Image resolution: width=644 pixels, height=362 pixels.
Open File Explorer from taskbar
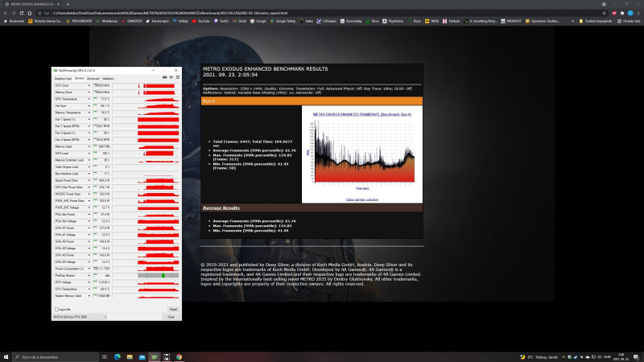point(130,357)
